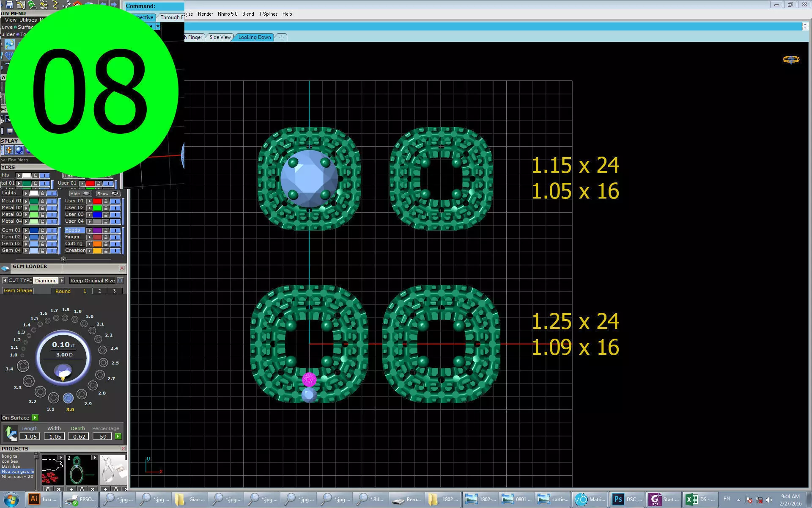Click the Hide layers button
This screenshot has height=508, width=812.
(80, 193)
